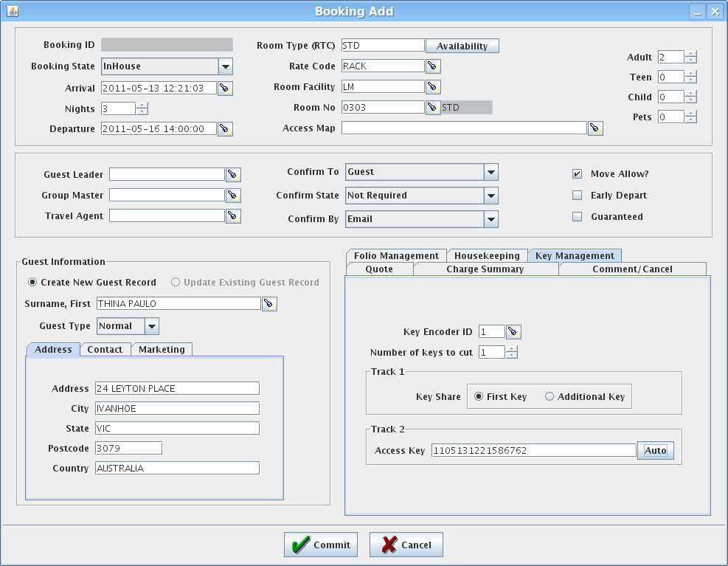The width and height of the screenshot is (728, 566).
Task: Select Create New Guest Record radio
Action: [32, 282]
